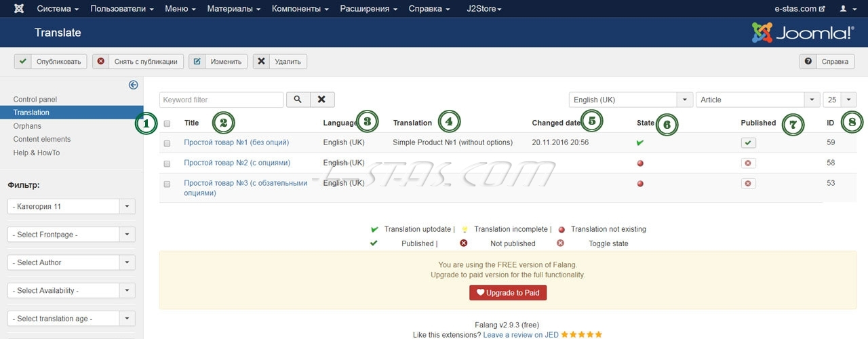Image resolution: width=868 pixels, height=339 pixels.
Task: Open the Расширения menu
Action: 369,9
